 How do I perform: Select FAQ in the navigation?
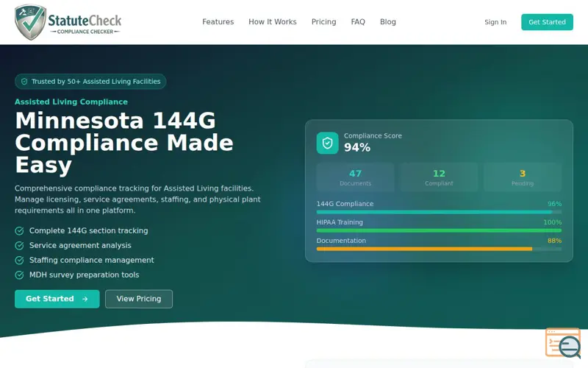(x=358, y=22)
